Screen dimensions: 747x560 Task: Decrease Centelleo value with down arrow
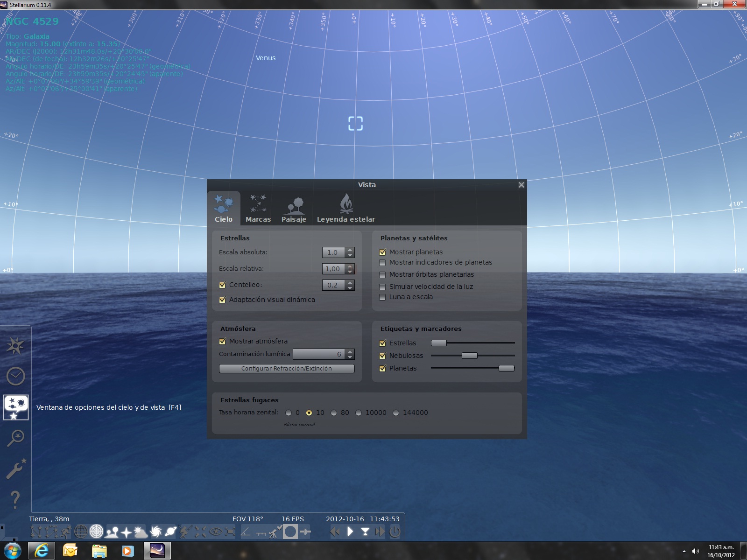pos(350,288)
